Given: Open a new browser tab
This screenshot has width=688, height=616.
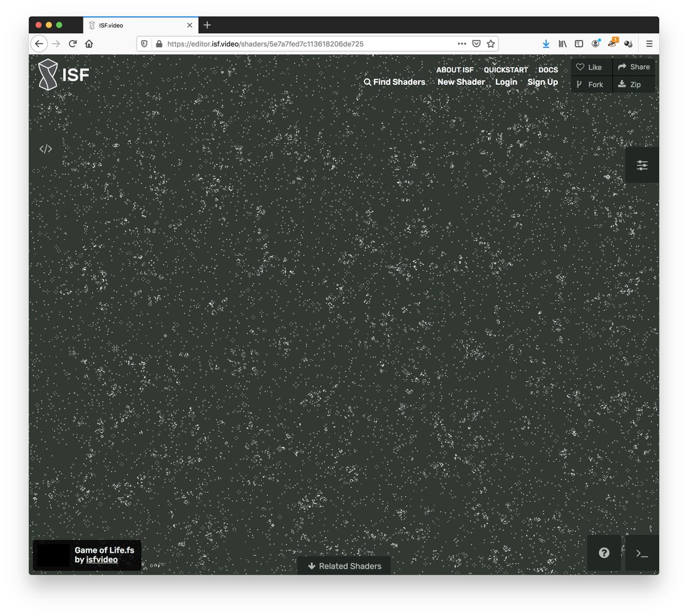Looking at the screenshot, I should point(208,25).
